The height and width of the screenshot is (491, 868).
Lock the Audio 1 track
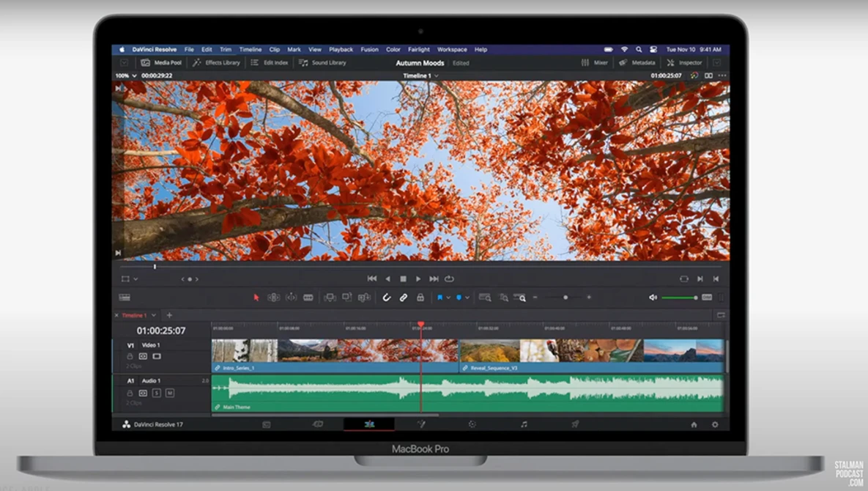(130, 393)
